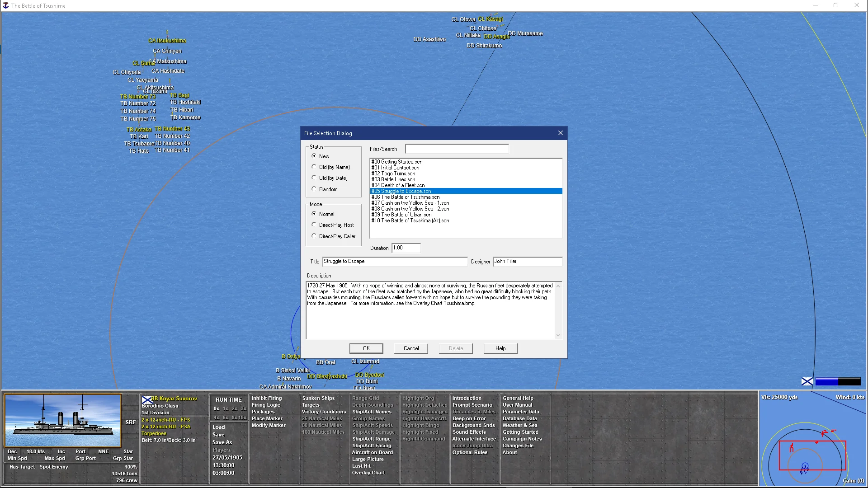Close the File Selection Dialog with X
Image resolution: width=868 pixels, height=488 pixels.
point(560,133)
